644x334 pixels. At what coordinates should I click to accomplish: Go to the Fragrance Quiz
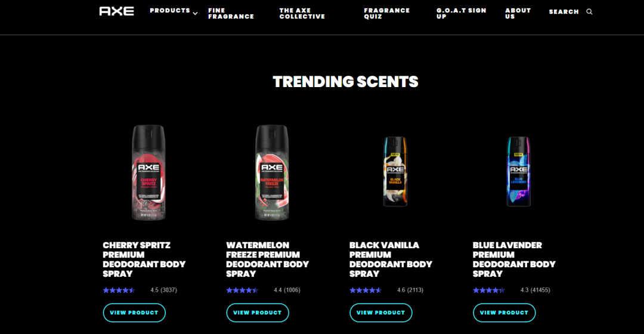[x=386, y=14]
